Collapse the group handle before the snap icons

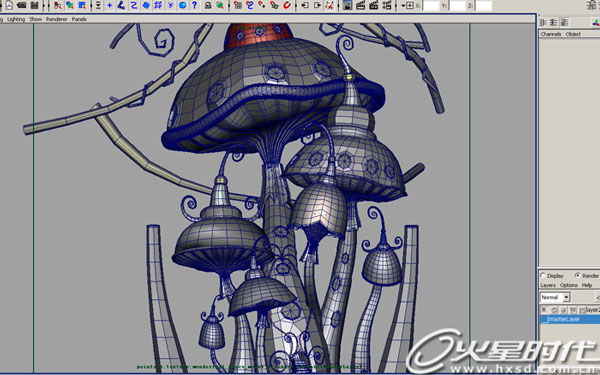pyautogui.click(x=230, y=5)
